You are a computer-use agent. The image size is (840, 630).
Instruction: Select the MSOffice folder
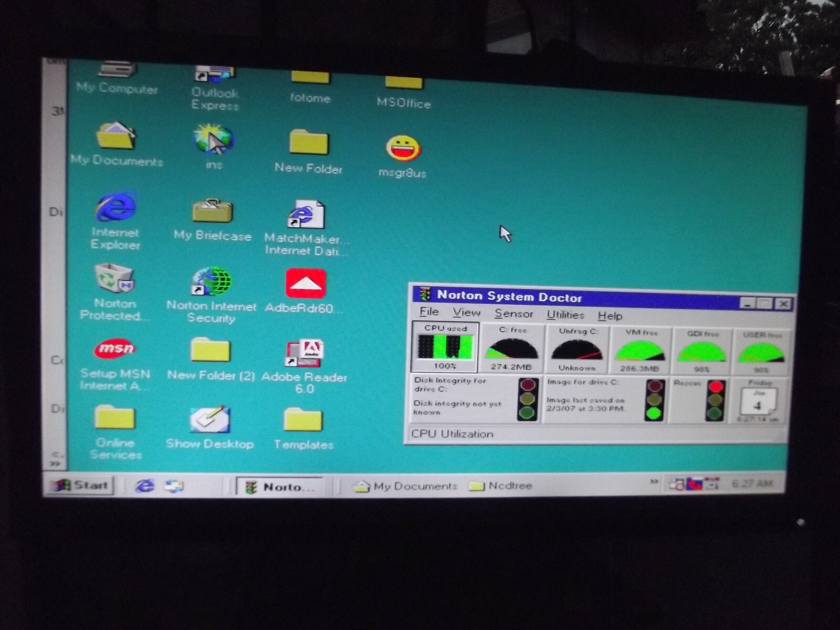(x=403, y=92)
